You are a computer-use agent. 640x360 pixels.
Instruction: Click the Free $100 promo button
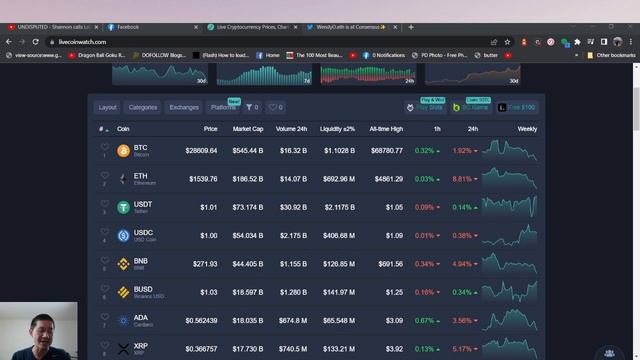[516, 107]
